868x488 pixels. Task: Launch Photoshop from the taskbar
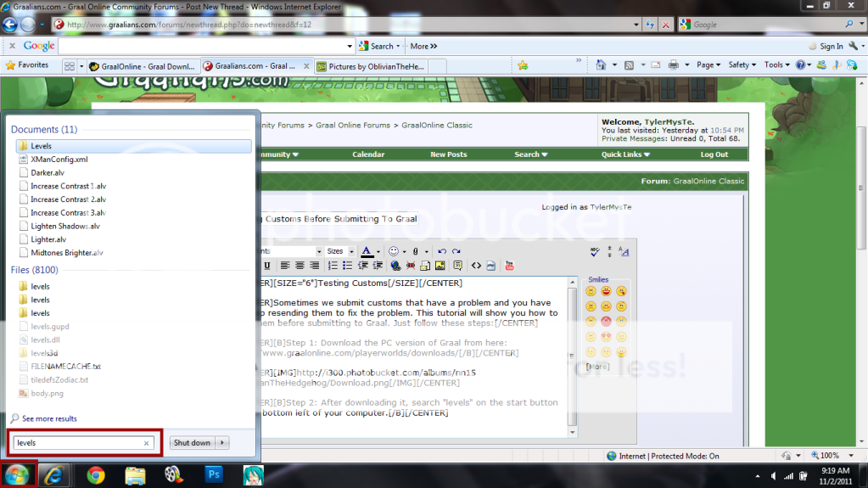click(x=212, y=474)
